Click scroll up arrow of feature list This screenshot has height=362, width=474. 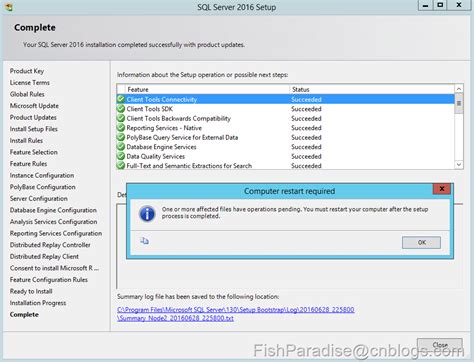(459, 89)
